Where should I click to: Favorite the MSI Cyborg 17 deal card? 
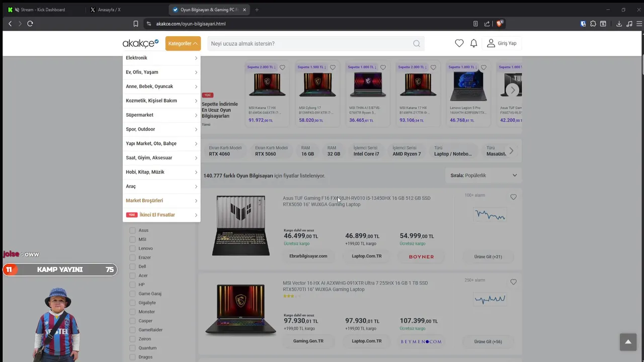333,67
